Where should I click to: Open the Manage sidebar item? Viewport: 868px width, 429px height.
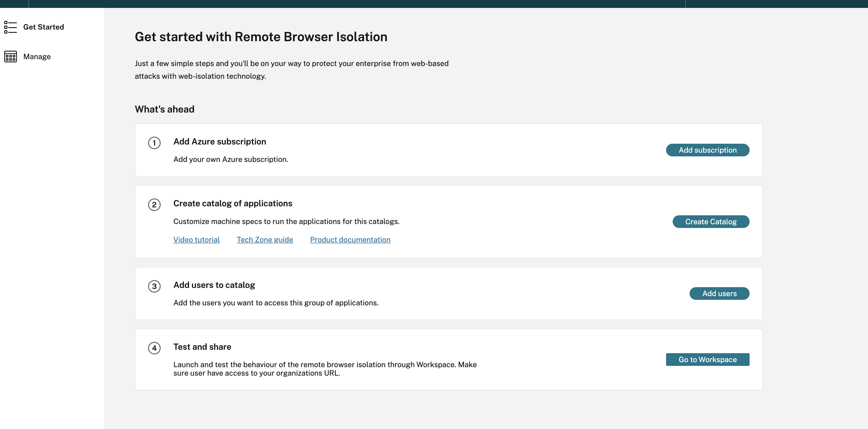click(x=37, y=57)
